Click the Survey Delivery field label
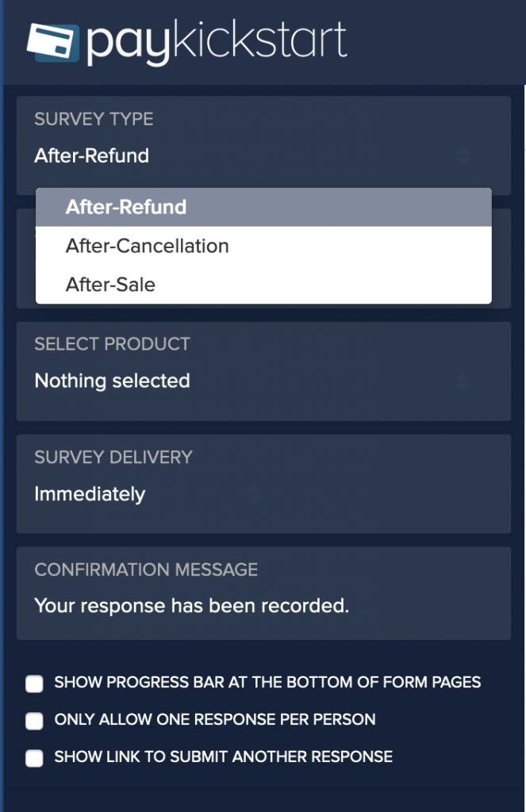The image size is (526, 812). (x=113, y=458)
